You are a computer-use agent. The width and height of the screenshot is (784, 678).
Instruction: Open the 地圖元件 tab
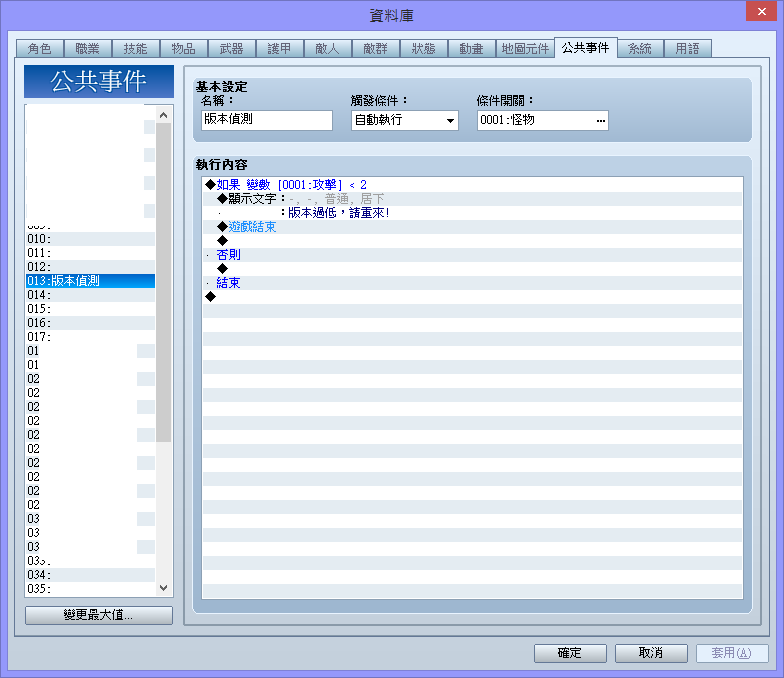pos(525,48)
